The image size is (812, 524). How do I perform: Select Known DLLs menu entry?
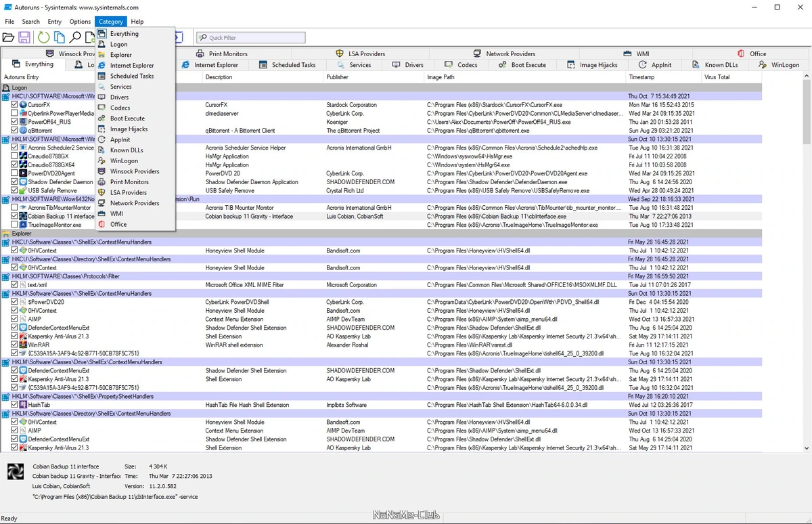pyautogui.click(x=127, y=150)
